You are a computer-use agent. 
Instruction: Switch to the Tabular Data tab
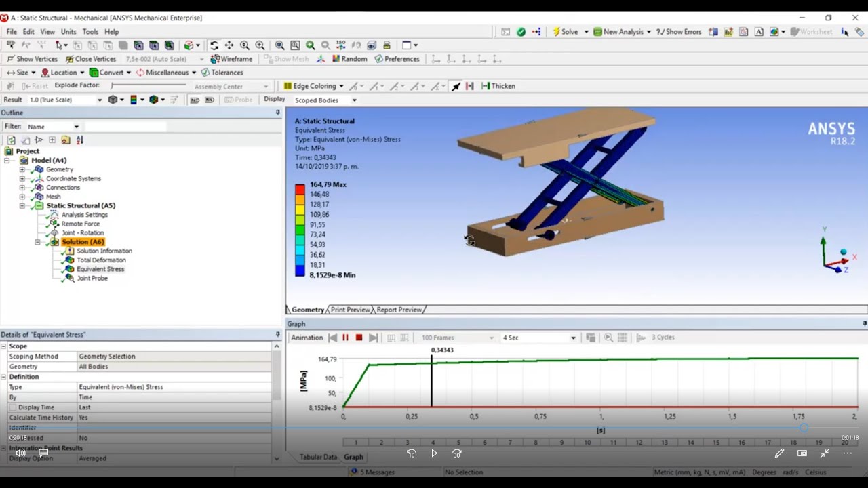[318, 457]
